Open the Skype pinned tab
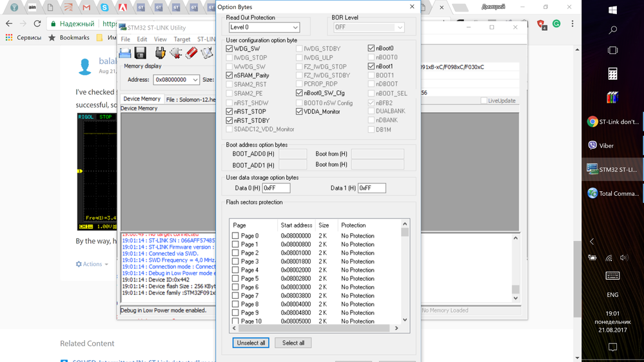644x362 pixels. [104, 7]
